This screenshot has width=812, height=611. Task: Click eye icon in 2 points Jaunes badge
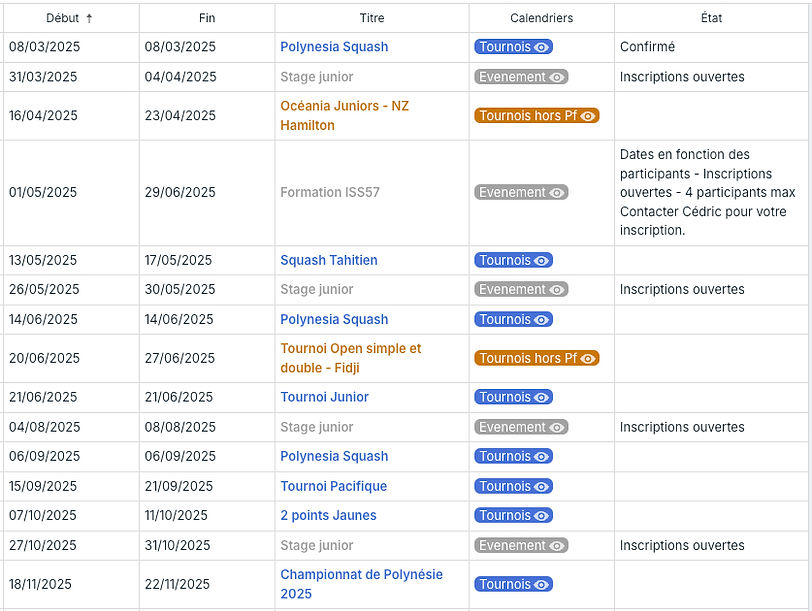tap(541, 516)
